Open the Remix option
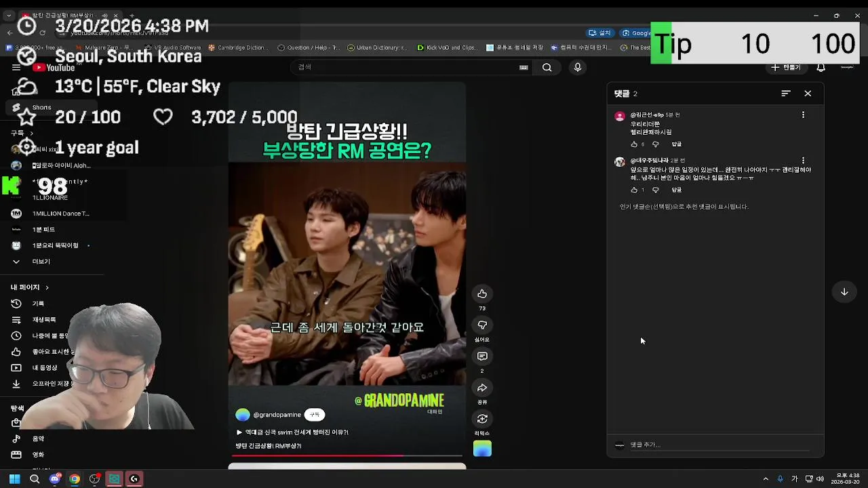This screenshot has height=488, width=868. click(482, 419)
